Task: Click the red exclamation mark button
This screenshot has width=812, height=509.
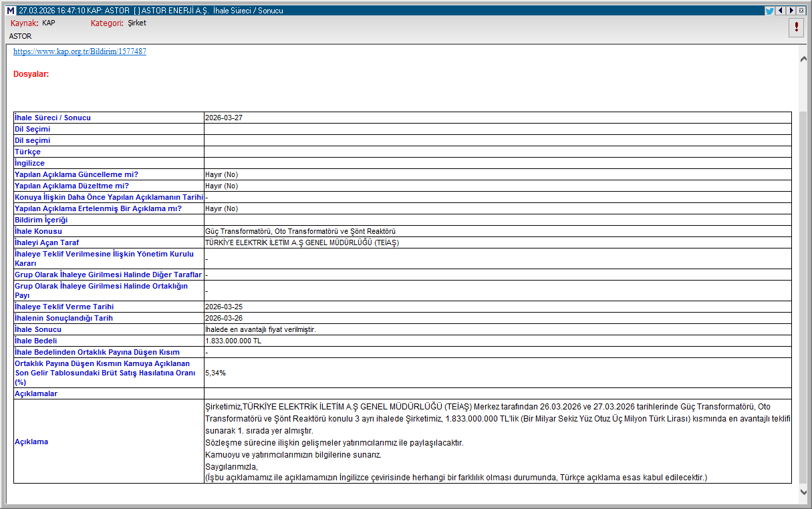Action: [797, 27]
